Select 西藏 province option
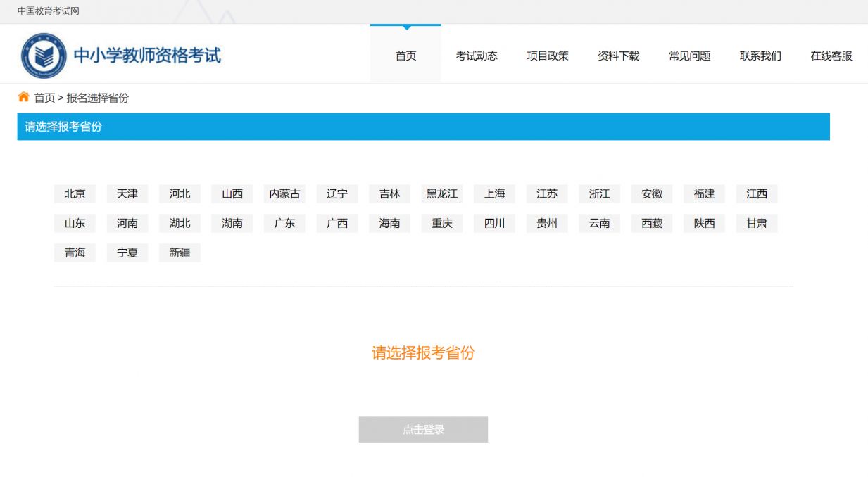 [652, 223]
